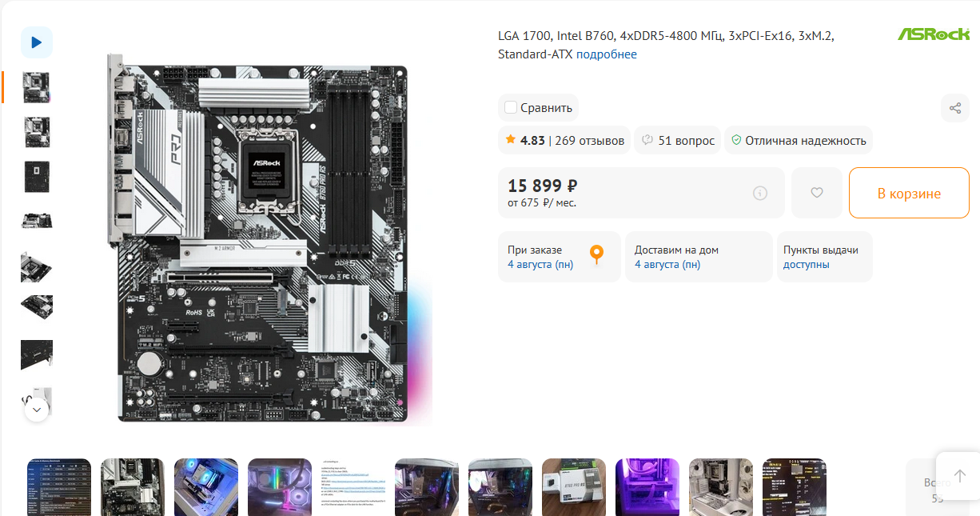Open the ASRock brand logo
The width and height of the screenshot is (980, 516).
coord(934,34)
